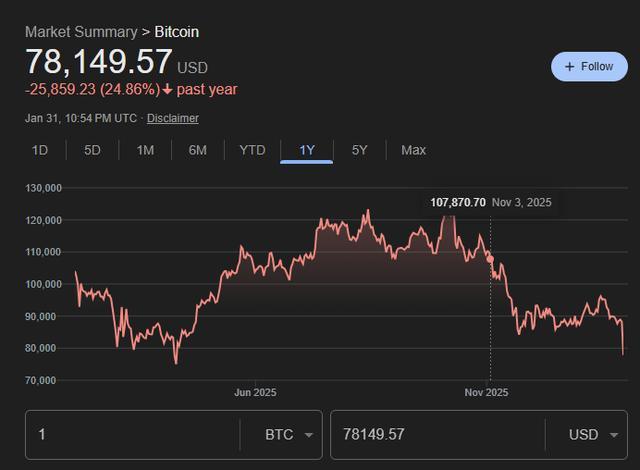
Task: Click the BTC amount input field
Action: point(130,435)
